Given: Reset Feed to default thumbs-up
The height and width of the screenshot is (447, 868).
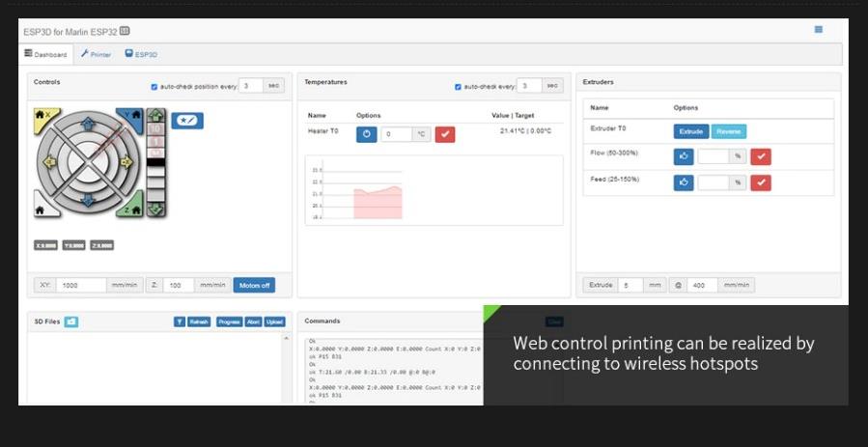Looking at the screenshot, I should click(x=684, y=182).
